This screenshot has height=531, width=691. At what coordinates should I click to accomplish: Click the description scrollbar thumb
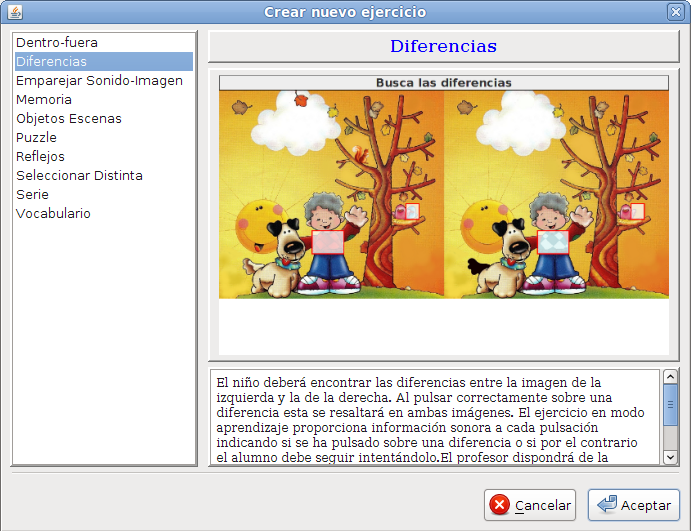[x=670, y=405]
